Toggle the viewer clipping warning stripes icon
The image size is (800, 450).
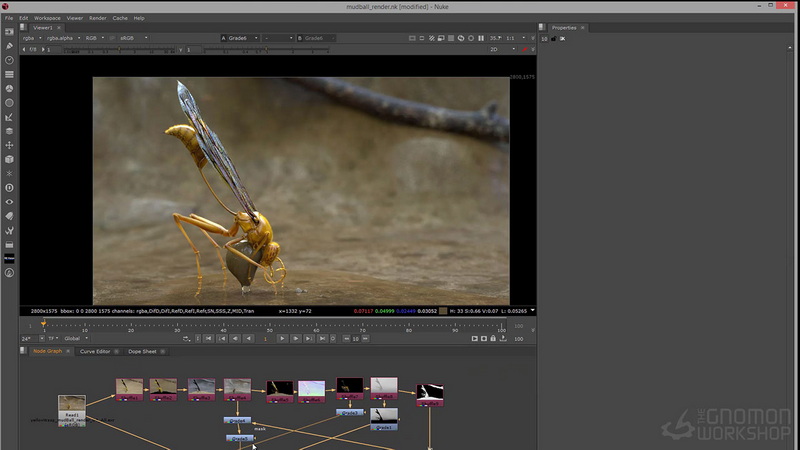(x=432, y=38)
